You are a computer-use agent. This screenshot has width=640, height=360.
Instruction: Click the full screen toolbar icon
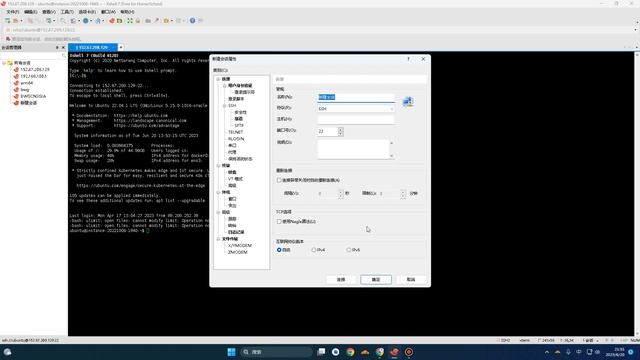coord(130,20)
